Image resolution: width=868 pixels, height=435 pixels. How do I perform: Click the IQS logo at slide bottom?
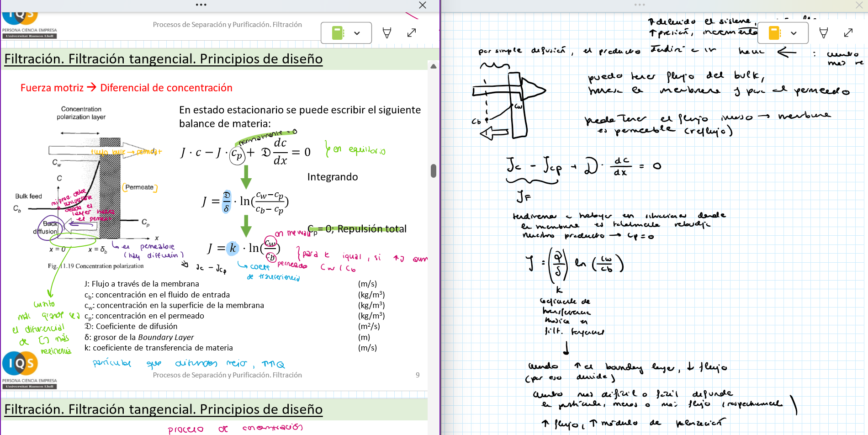(21, 364)
